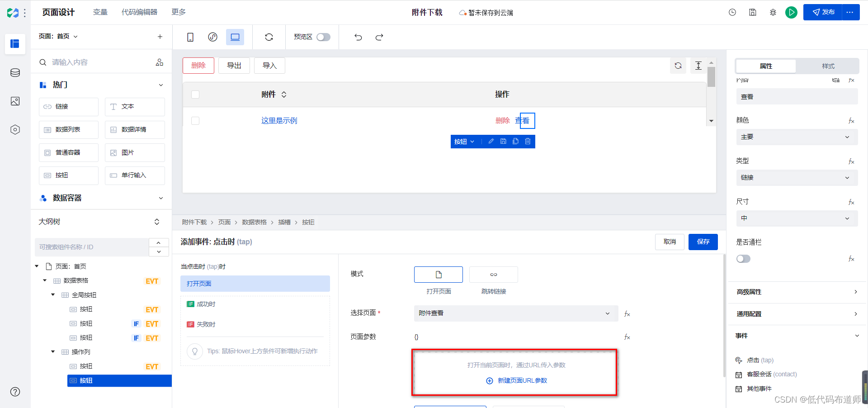Open the image assets sidebar icon

[15, 101]
